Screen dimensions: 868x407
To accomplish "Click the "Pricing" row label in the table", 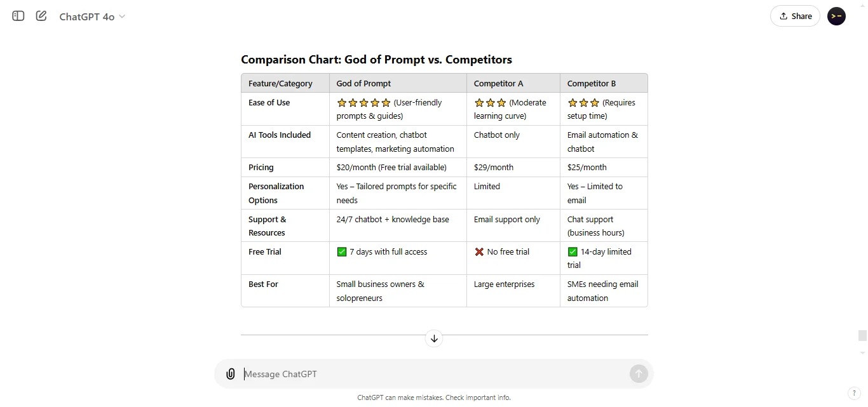I will (x=261, y=167).
